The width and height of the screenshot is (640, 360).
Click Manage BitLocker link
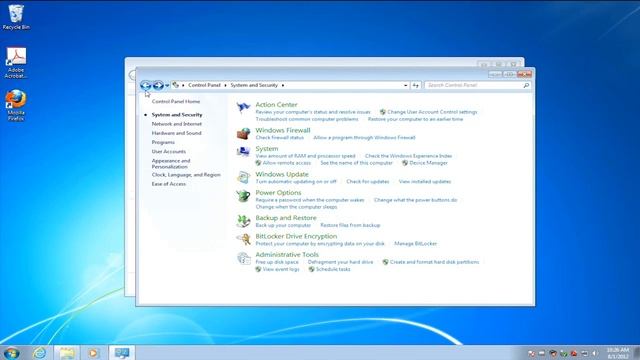coord(416,244)
